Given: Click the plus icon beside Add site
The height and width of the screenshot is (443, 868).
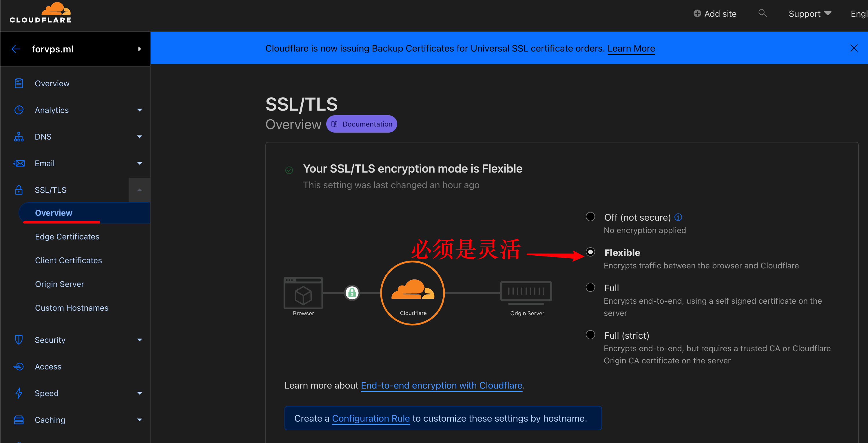Looking at the screenshot, I should [x=697, y=14].
